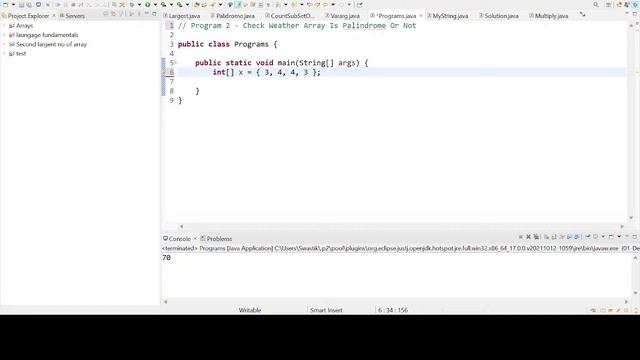Click the editor vertical scrollbar down arrow
This screenshot has width=640, height=360.
click(631, 218)
